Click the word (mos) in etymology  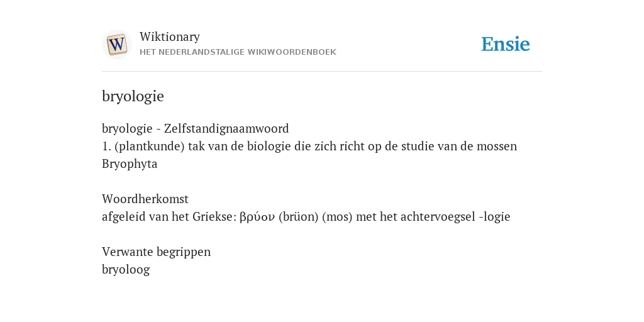[x=337, y=217]
